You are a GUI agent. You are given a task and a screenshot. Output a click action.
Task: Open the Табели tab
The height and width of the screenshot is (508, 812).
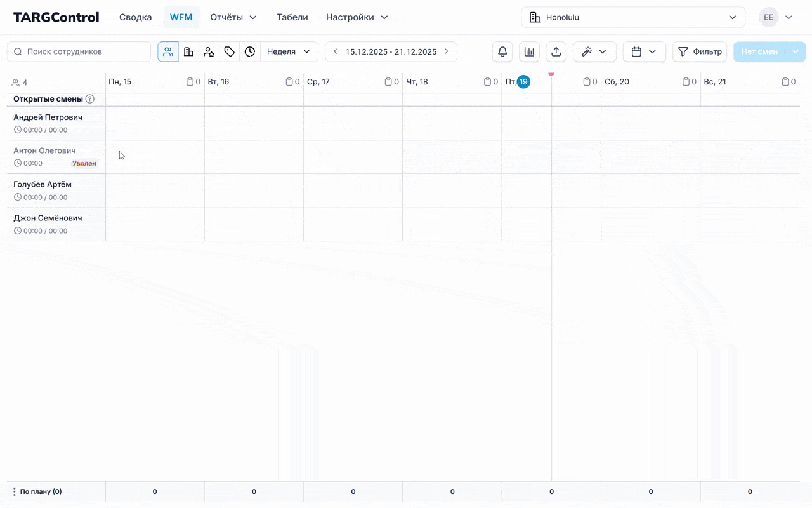(292, 17)
